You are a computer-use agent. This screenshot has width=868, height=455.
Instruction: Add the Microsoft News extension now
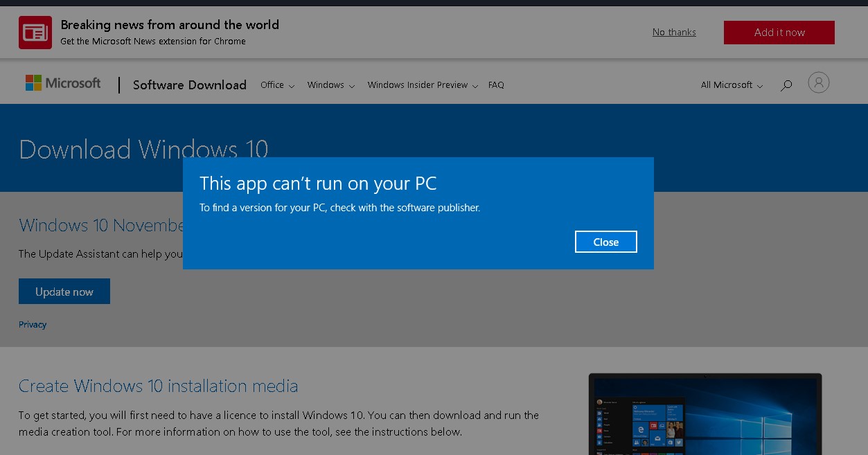tap(779, 33)
